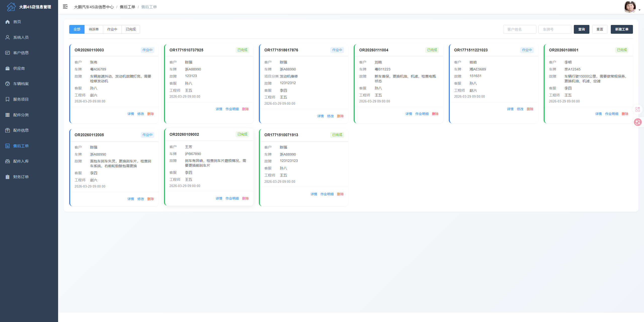Click 删除 on order OR20260108001
Image resolution: width=644 pixels, height=322 pixels.
(x=625, y=114)
